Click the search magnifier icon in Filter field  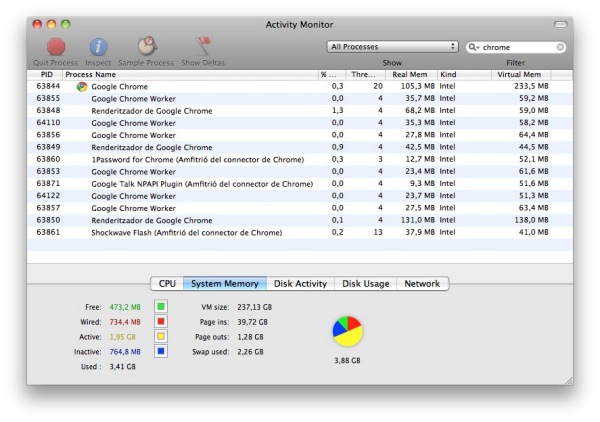(473, 47)
